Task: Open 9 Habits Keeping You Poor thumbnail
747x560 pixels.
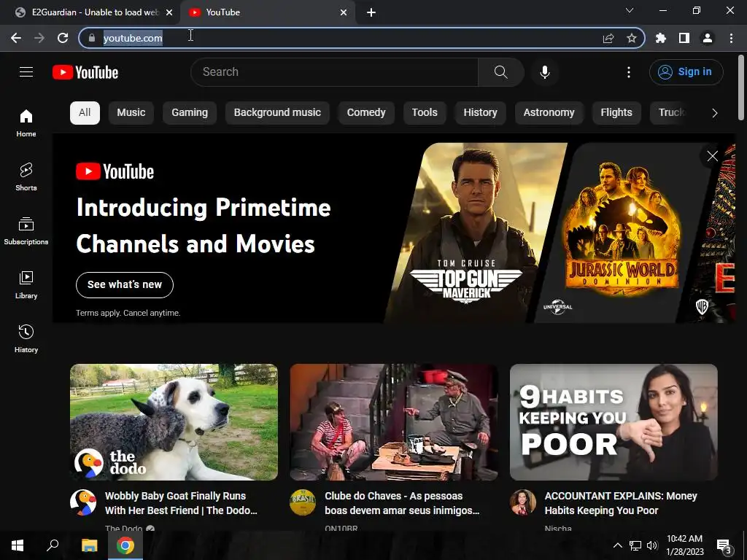Action: tap(614, 422)
